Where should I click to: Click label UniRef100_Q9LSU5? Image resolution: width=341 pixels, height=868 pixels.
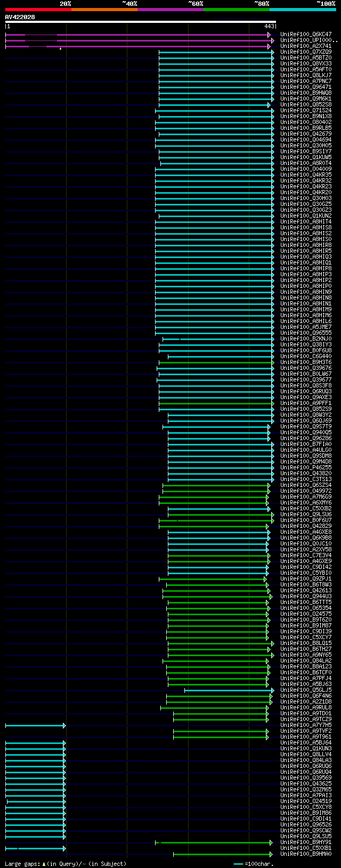pos(306,837)
